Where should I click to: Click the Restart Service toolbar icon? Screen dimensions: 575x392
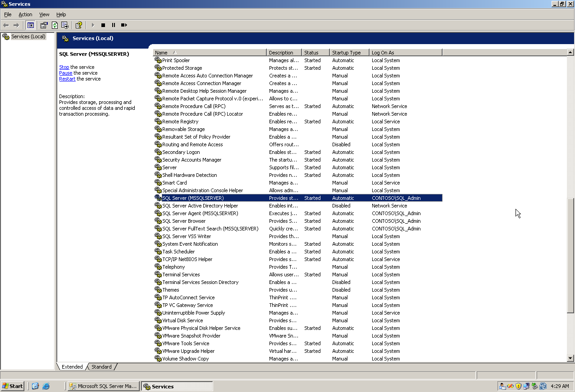pyautogui.click(x=124, y=25)
